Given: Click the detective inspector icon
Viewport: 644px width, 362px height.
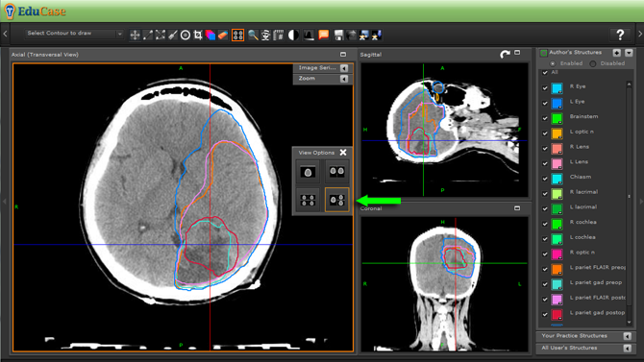Looking at the screenshot, I should tap(265, 36).
